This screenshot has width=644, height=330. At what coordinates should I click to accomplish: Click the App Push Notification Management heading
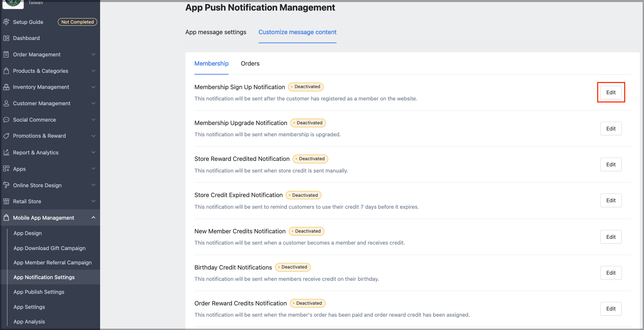260,8
